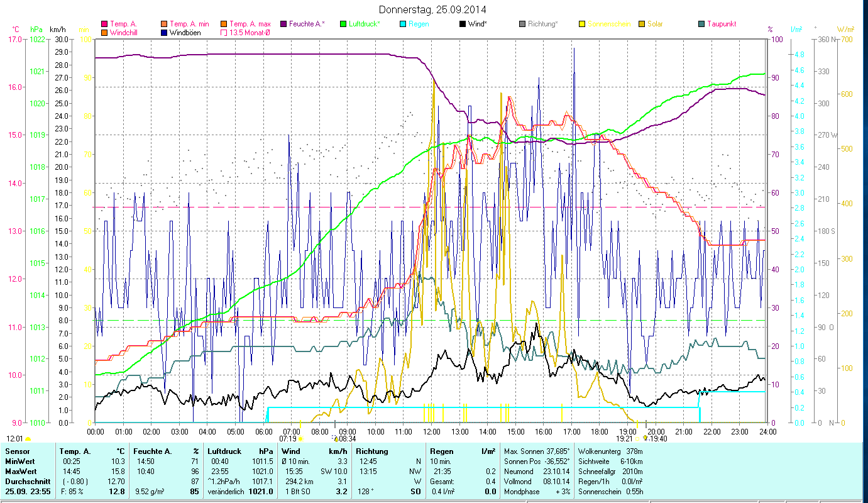The width and height of the screenshot is (868, 503).
Task: Click the Regen column header in table
Action: tap(441, 451)
